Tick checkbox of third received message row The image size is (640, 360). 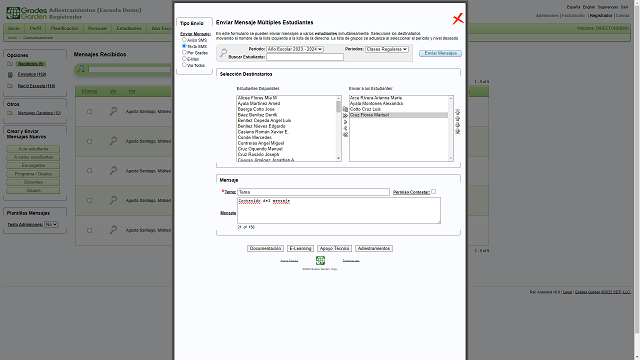coord(89,171)
